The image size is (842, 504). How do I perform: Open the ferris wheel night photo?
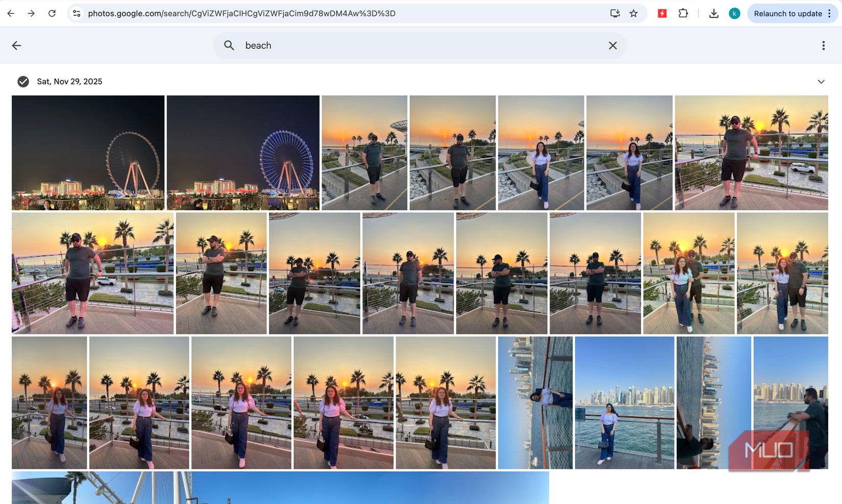[88, 153]
